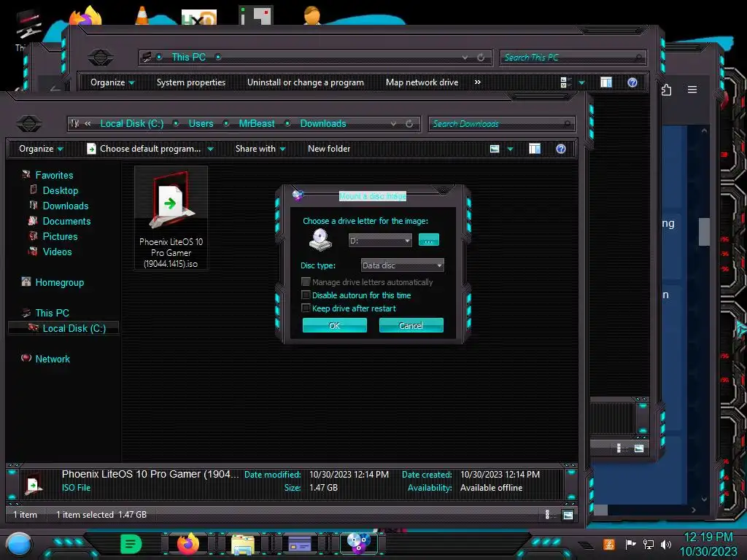Open File Explorer from the taskbar
This screenshot has height=560, width=747.
243,544
